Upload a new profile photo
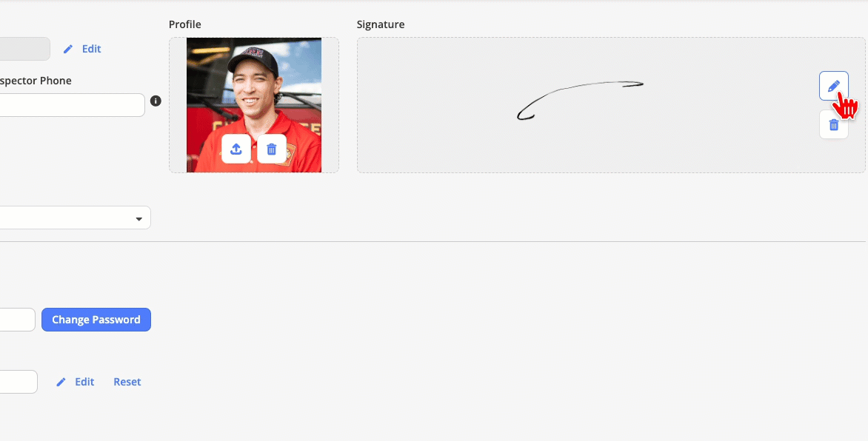 pyautogui.click(x=236, y=149)
